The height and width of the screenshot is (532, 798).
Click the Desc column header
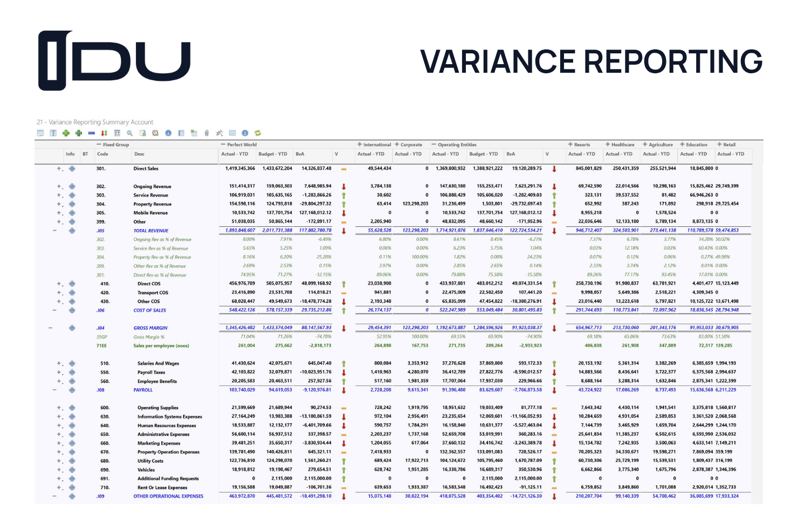(x=139, y=154)
